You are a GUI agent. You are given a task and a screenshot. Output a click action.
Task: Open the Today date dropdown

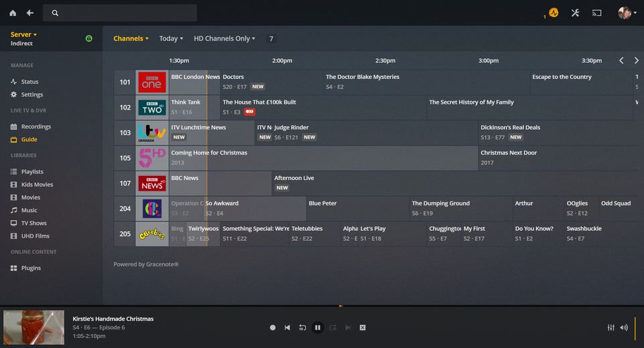coord(171,38)
